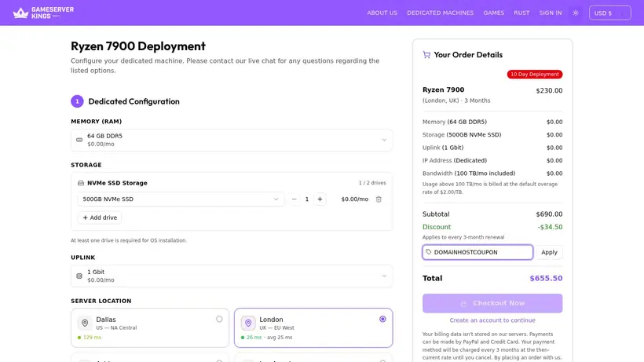Apply the coupon code
This screenshot has height=362, width=644.
(549, 252)
